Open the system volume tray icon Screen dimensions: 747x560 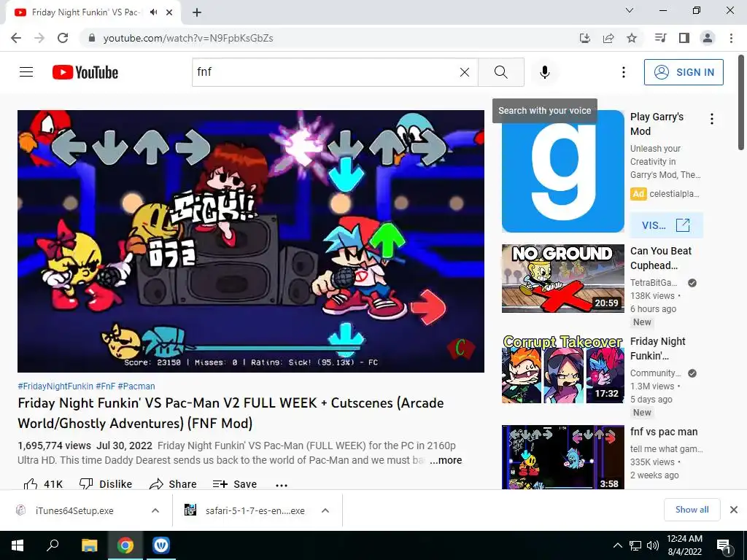653,545
